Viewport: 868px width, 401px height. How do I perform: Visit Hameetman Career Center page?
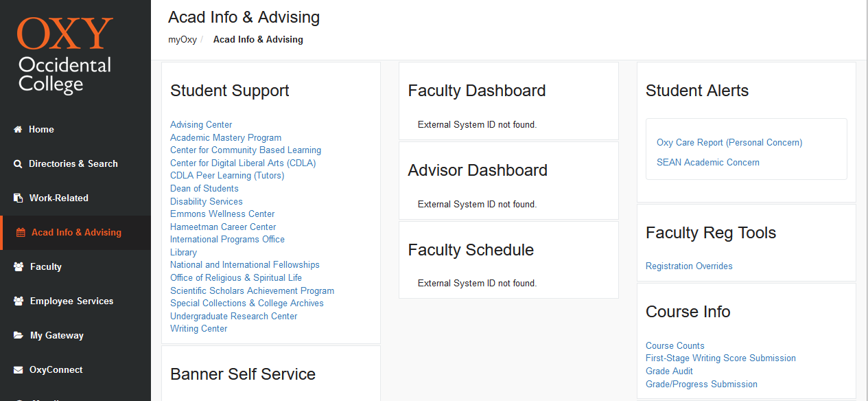pos(223,227)
